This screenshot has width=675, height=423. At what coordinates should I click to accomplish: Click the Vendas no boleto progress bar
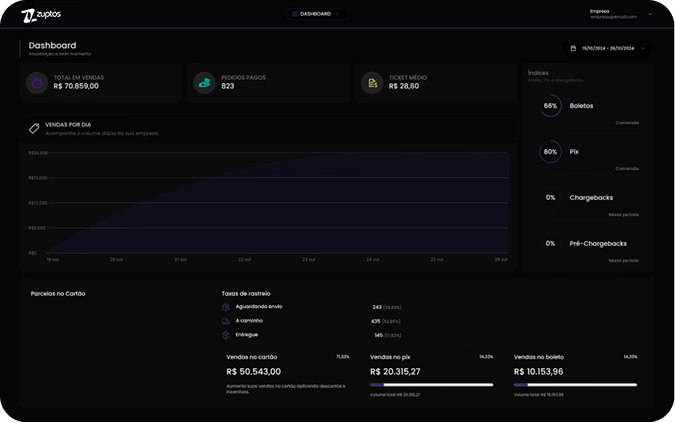pos(575,384)
